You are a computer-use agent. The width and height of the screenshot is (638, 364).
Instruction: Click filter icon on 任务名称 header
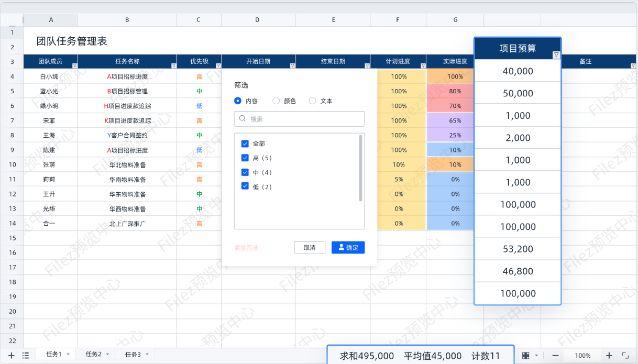(x=173, y=65)
